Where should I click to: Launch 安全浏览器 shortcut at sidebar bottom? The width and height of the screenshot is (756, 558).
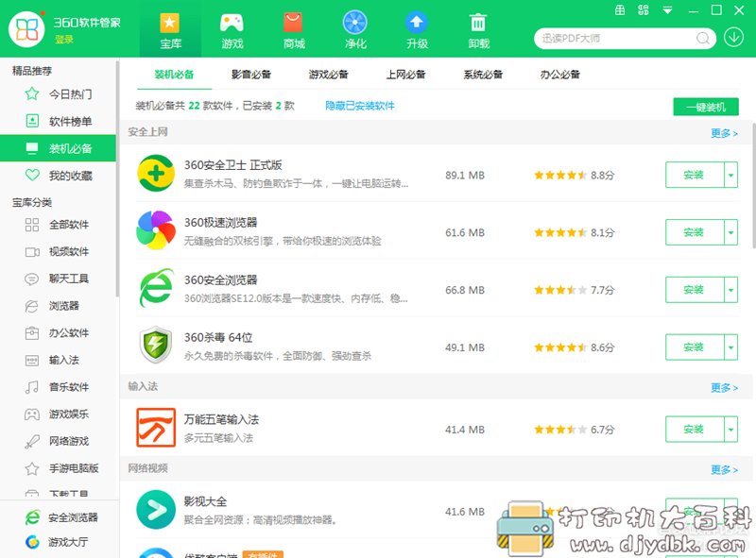point(61,517)
